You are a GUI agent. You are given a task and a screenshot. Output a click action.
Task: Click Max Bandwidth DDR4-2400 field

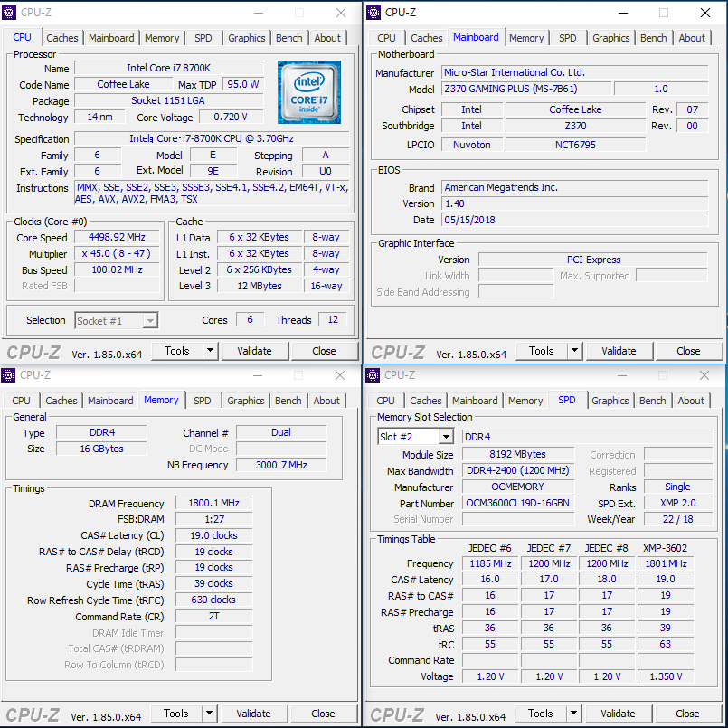coord(518,470)
